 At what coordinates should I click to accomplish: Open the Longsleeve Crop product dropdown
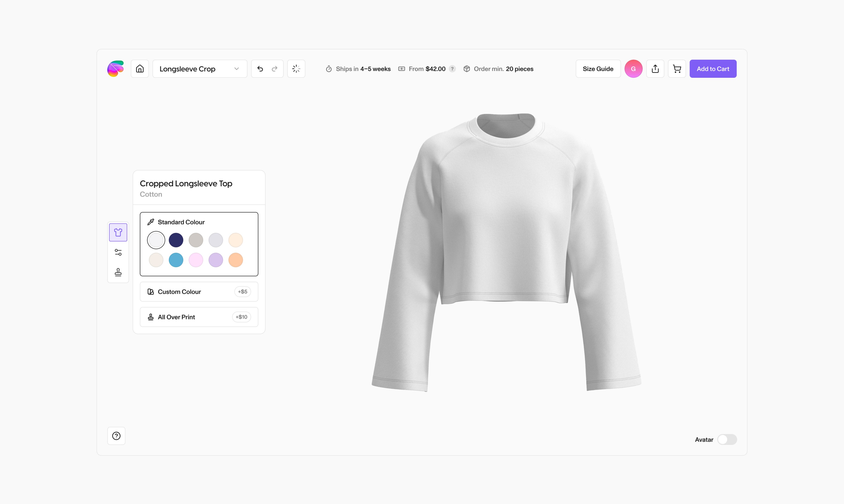200,69
